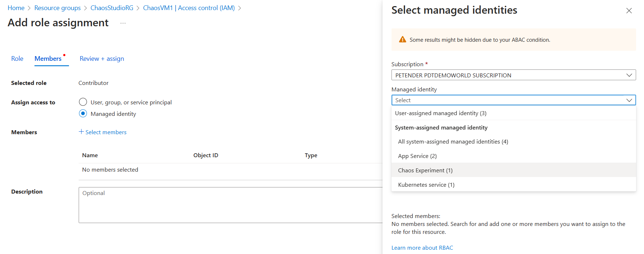Open the Review + assign tab
This screenshot has height=254, width=644.
pyautogui.click(x=102, y=59)
